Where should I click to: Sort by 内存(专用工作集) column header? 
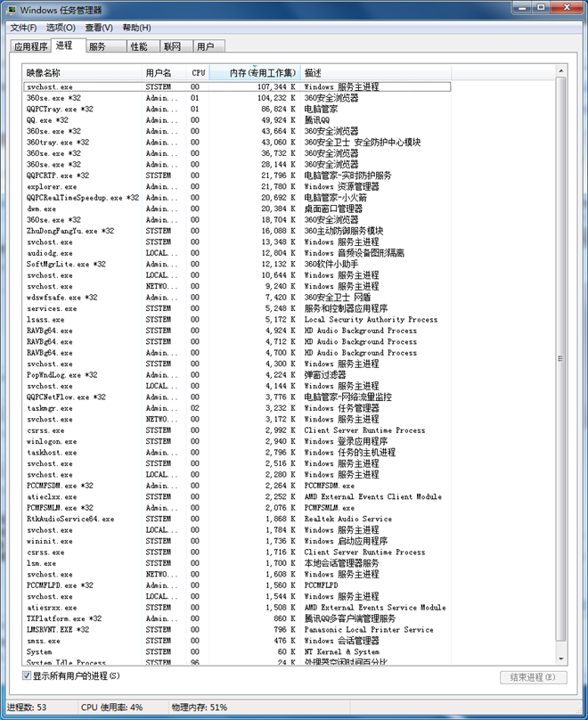(255, 72)
